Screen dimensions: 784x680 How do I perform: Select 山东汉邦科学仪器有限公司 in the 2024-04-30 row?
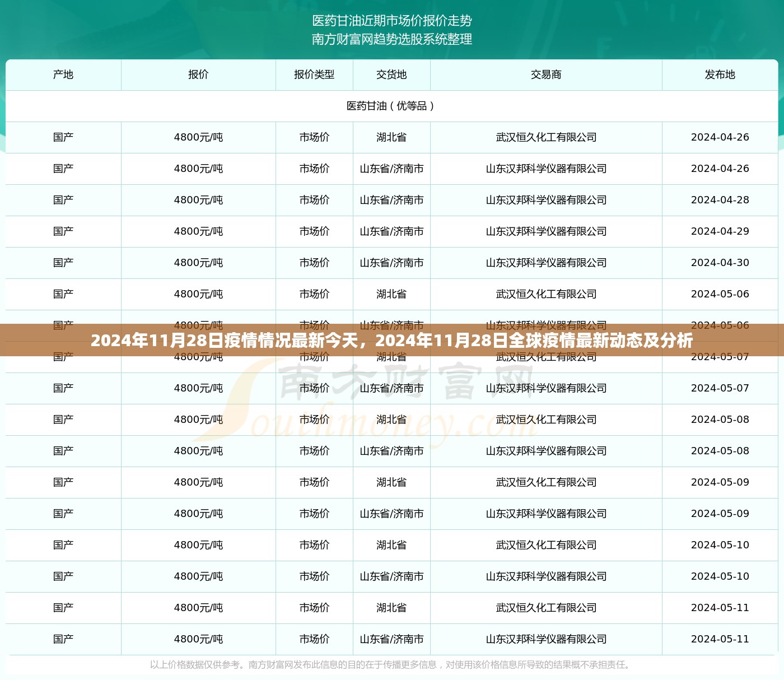coord(546,263)
